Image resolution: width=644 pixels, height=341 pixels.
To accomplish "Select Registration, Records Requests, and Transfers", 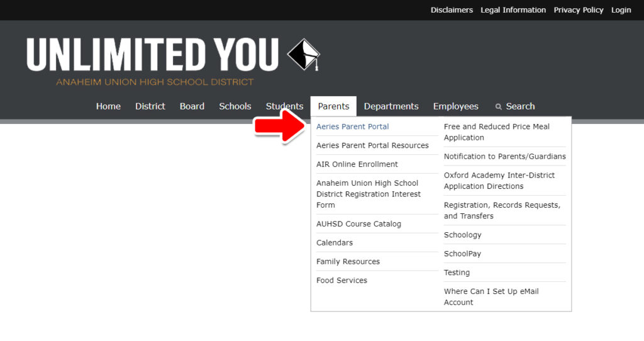I will click(502, 210).
